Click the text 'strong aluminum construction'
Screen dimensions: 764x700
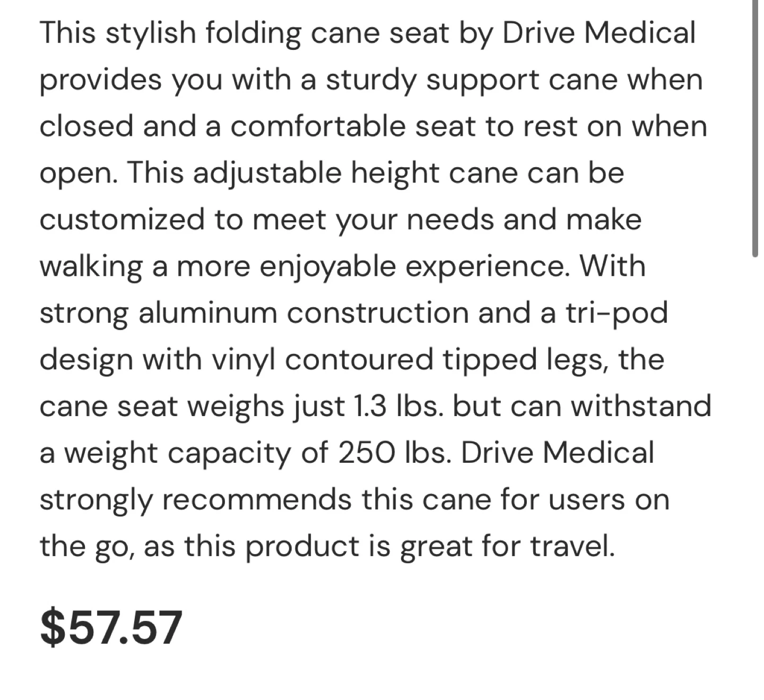coord(254,313)
